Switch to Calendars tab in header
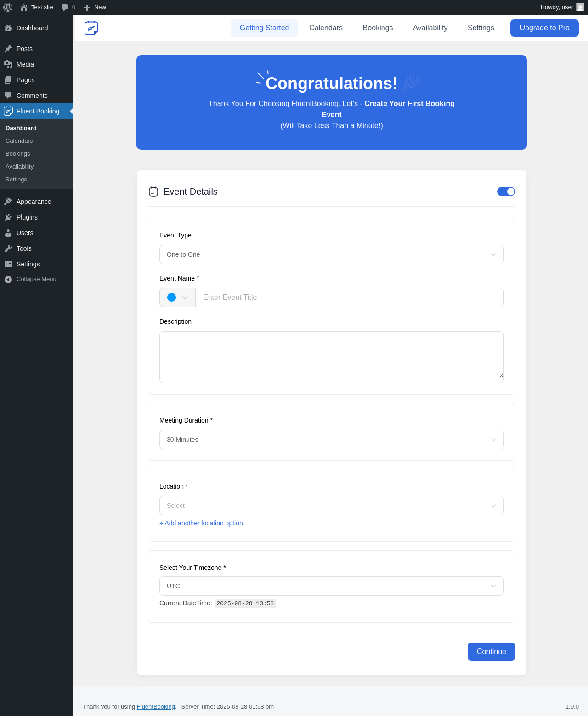Viewport: 588px width, 716px height. (326, 28)
